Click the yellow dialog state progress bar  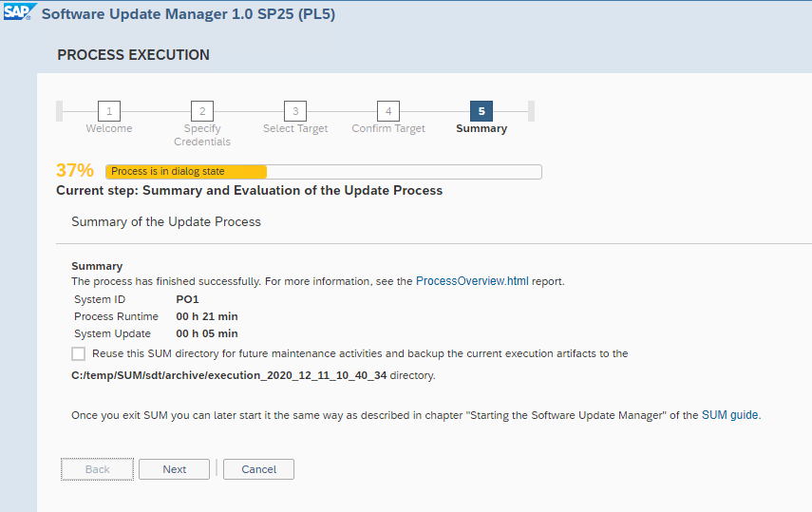click(186, 172)
